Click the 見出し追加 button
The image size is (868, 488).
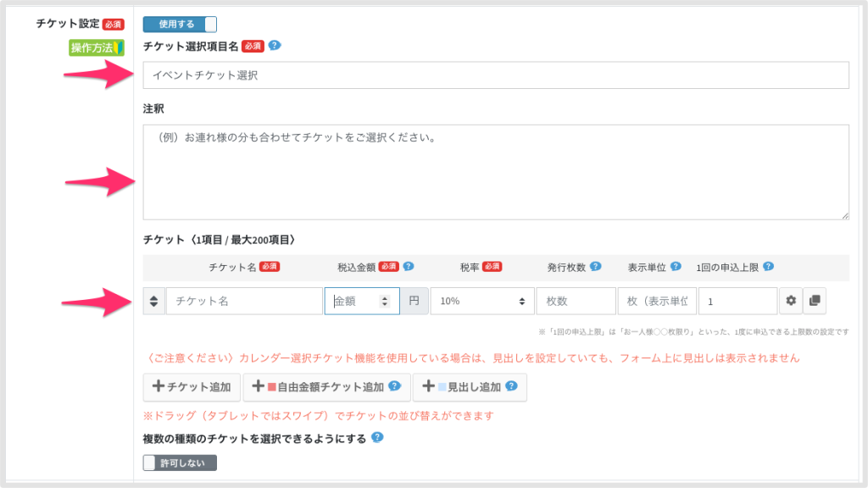click(x=470, y=386)
